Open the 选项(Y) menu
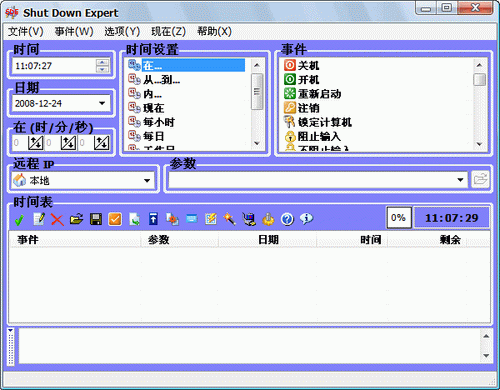The height and width of the screenshot is (390, 500). [x=122, y=32]
